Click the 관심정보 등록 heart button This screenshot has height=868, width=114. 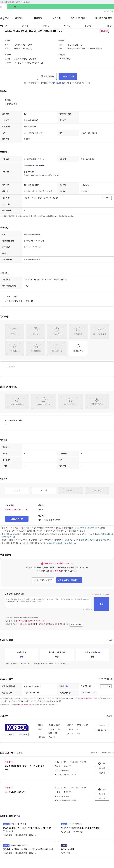[47, 76]
